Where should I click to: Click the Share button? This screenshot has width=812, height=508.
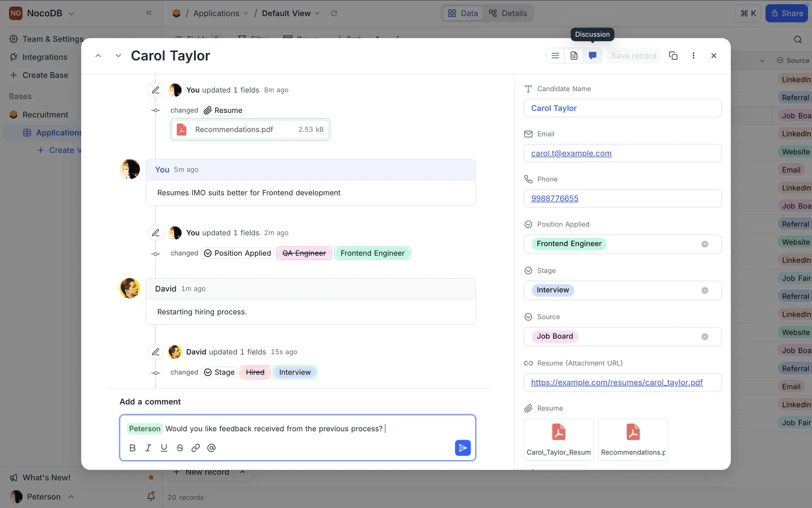[787, 13]
